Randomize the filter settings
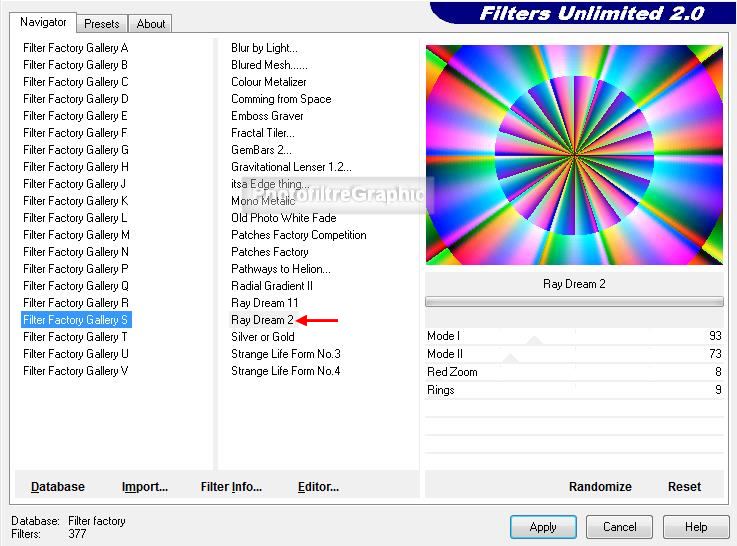This screenshot has height=546, width=737. click(x=600, y=487)
